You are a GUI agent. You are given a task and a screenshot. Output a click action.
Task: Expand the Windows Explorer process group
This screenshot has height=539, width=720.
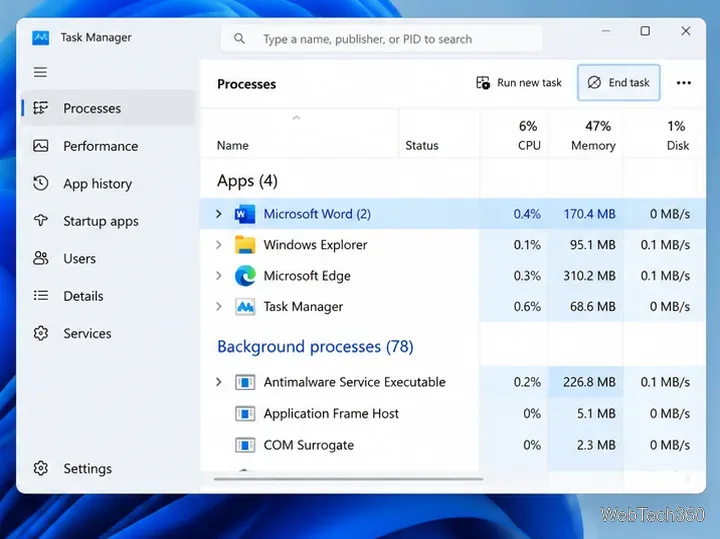[x=219, y=245]
